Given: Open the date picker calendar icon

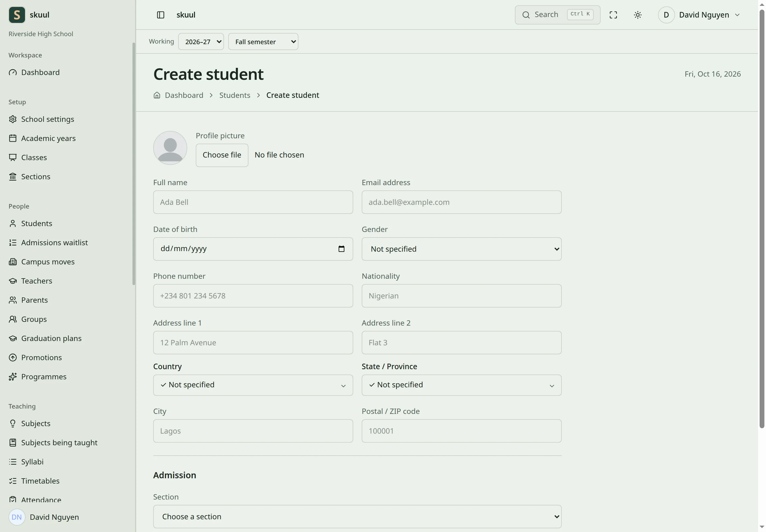Looking at the screenshot, I should coord(341,249).
